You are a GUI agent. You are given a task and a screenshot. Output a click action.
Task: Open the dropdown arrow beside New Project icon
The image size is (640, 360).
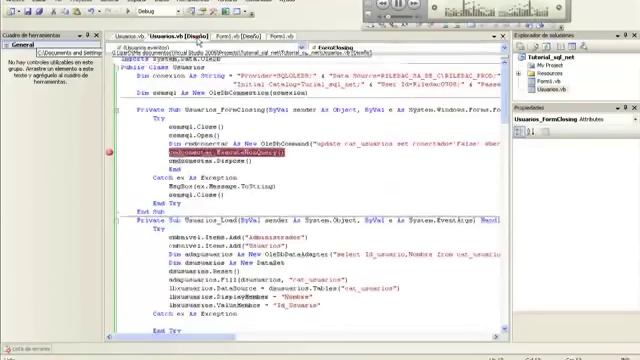pos(19,11)
